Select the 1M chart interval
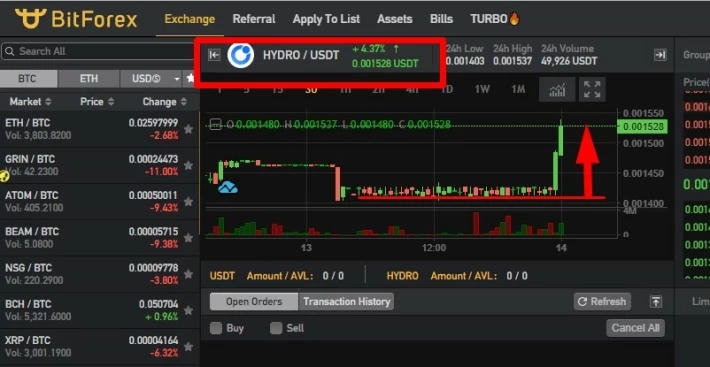Image resolution: width=710 pixels, height=367 pixels. (518, 89)
